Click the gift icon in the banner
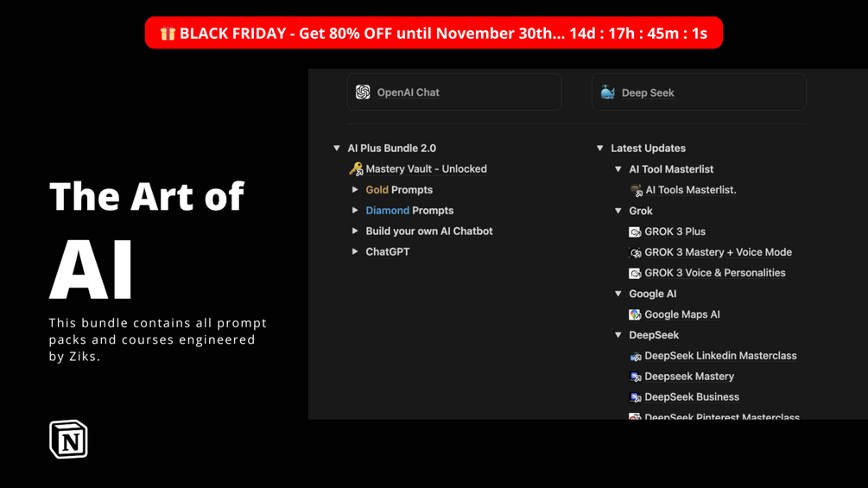The width and height of the screenshot is (868, 488). [x=168, y=34]
